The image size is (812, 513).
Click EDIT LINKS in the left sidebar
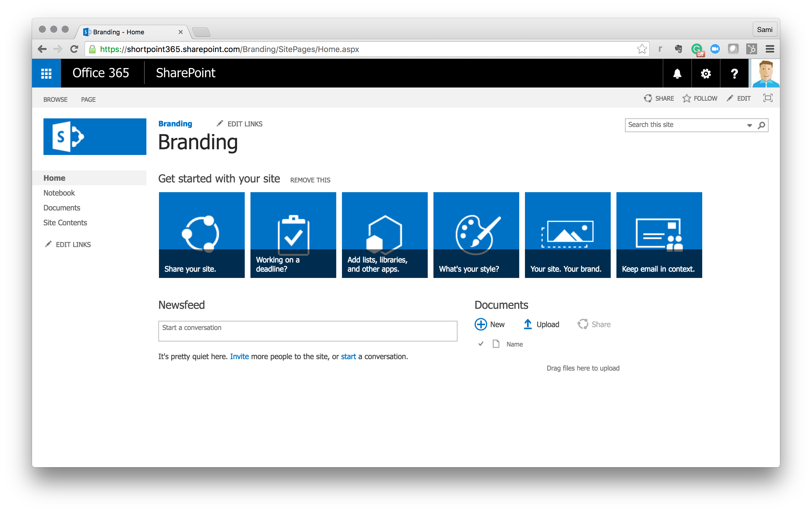point(68,244)
